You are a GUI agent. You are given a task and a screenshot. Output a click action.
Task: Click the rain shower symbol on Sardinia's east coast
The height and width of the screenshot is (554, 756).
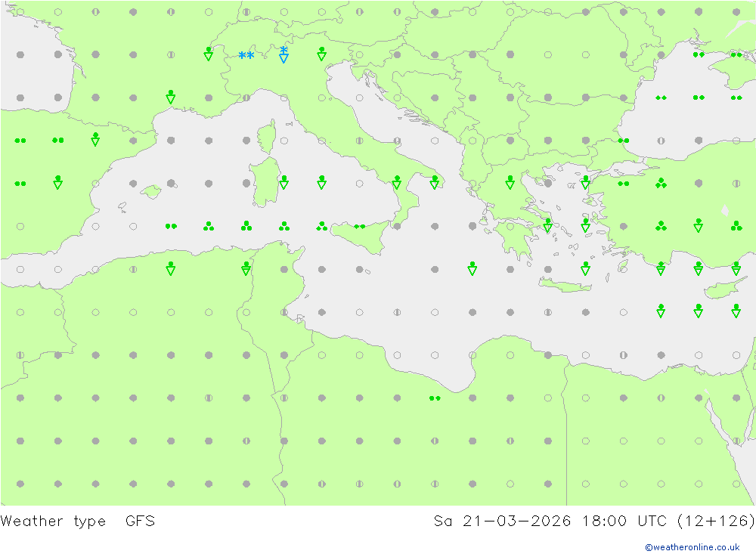click(284, 182)
